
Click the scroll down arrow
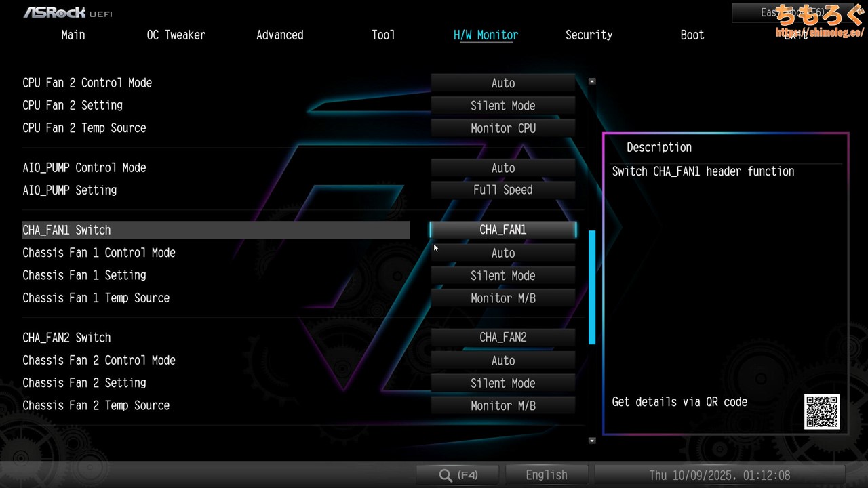[x=592, y=441]
